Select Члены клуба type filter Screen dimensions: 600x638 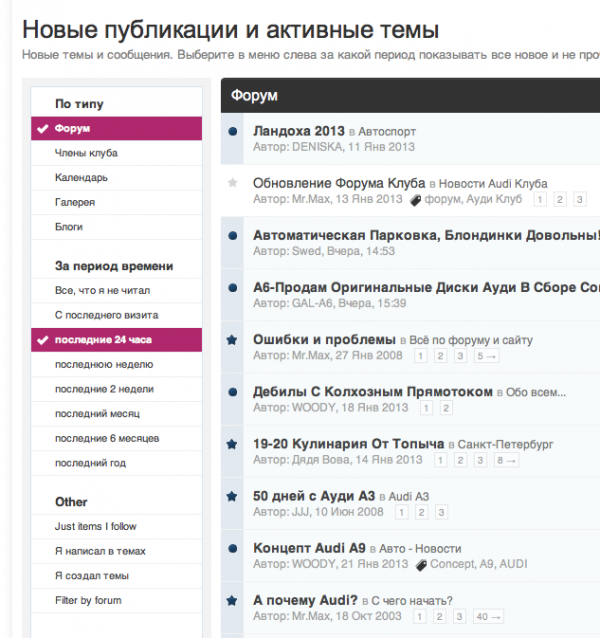pyautogui.click(x=116, y=153)
